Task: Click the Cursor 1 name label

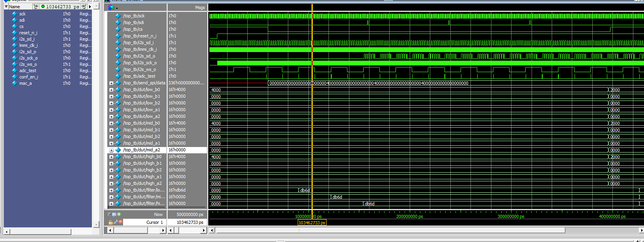Action: tap(154, 222)
